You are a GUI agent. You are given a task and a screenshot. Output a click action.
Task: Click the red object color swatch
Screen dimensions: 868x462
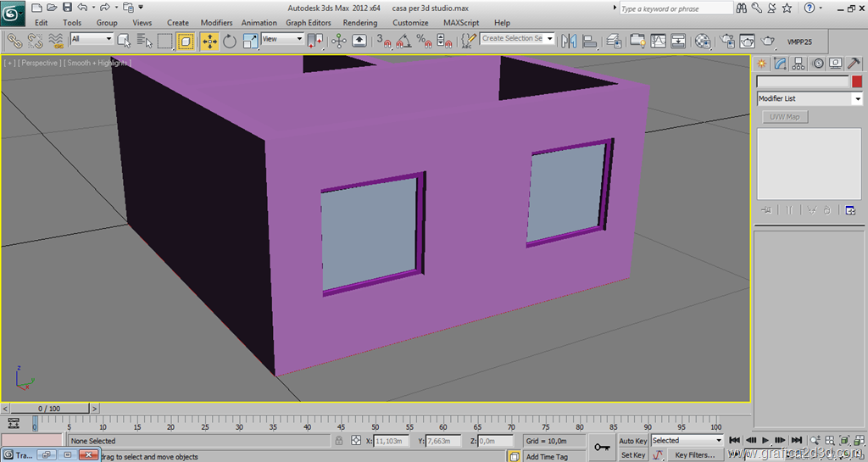click(857, 82)
